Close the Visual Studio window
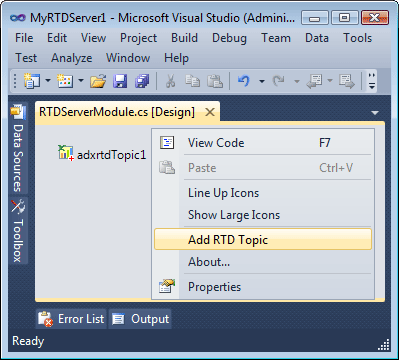 [375, 18]
